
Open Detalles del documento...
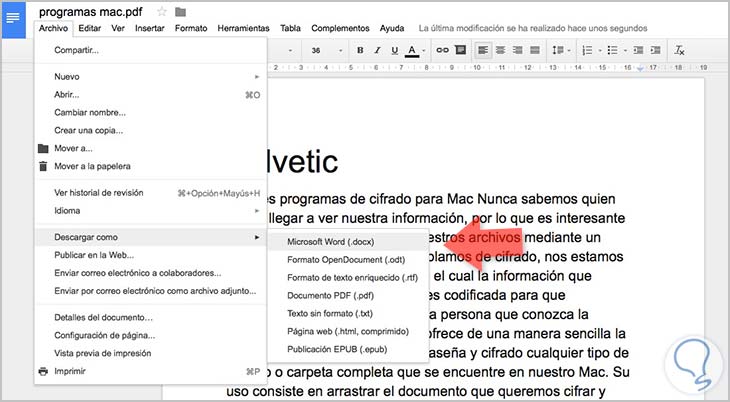click(150, 317)
